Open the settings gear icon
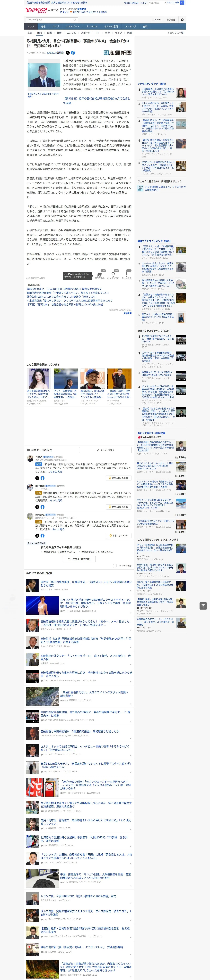Viewport: 210px width, 980px height. (182, 19)
